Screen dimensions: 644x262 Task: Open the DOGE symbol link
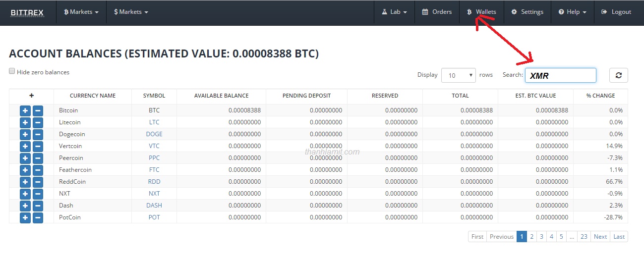(x=154, y=134)
